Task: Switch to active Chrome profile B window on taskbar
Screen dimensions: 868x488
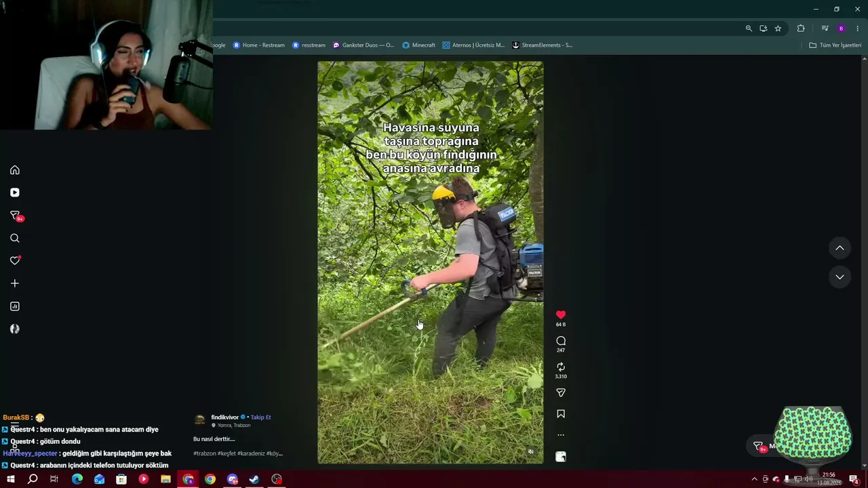Action: pyautogui.click(x=188, y=479)
